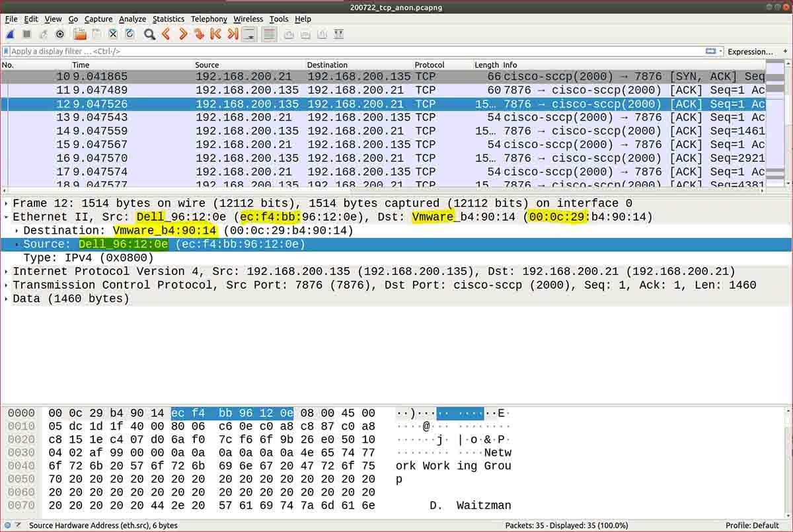Toggle auto-scroll during live capture

point(249,34)
